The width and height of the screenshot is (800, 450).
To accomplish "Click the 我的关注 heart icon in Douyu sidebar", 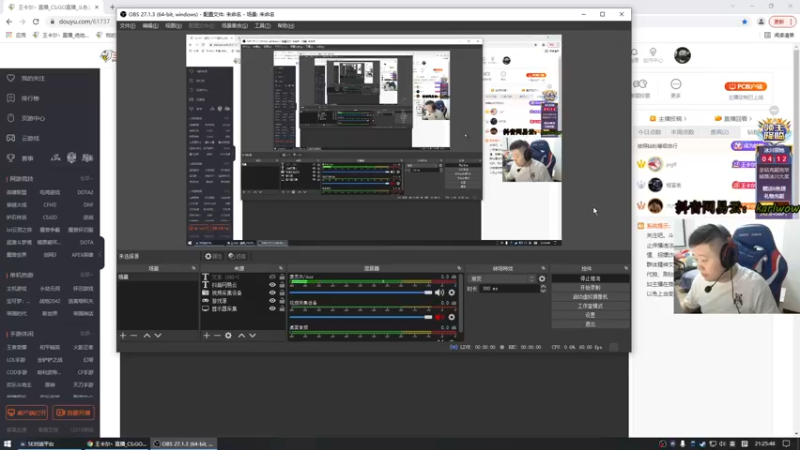I will 11,78.
